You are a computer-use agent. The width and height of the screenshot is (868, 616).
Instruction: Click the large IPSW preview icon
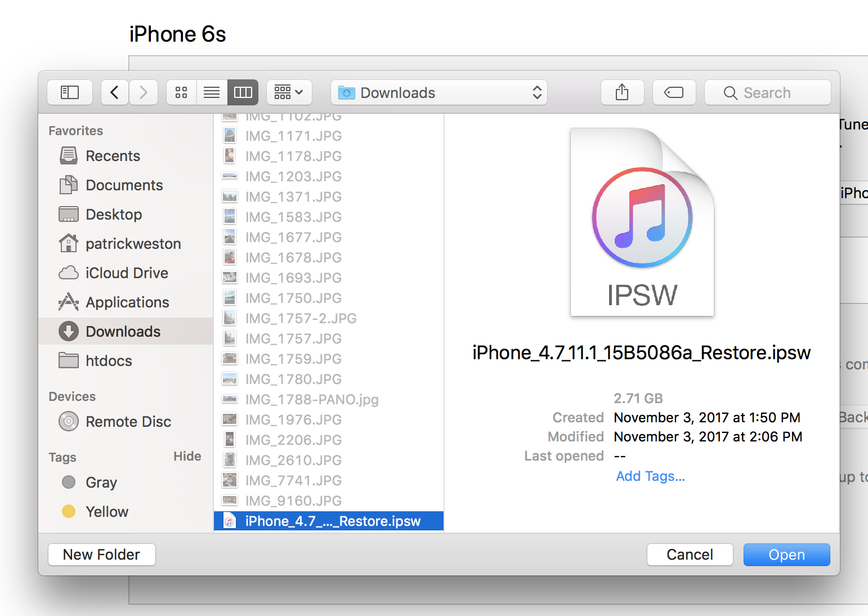[642, 222]
